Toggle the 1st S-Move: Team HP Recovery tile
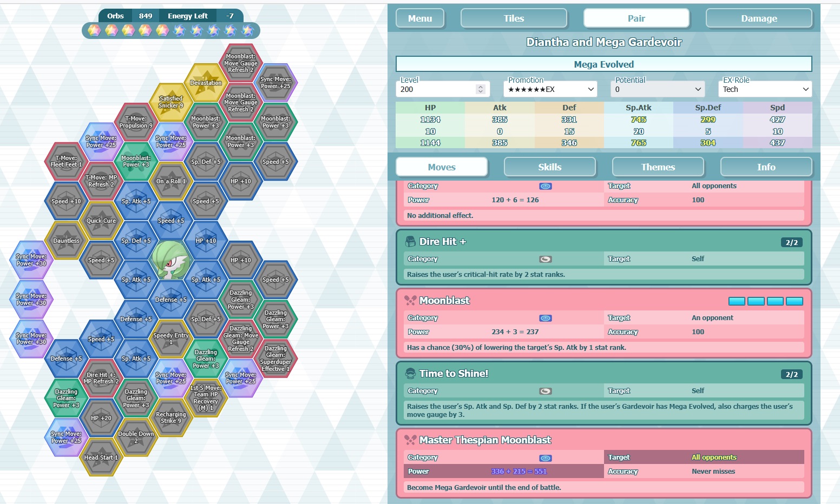The image size is (840, 504). tap(206, 397)
